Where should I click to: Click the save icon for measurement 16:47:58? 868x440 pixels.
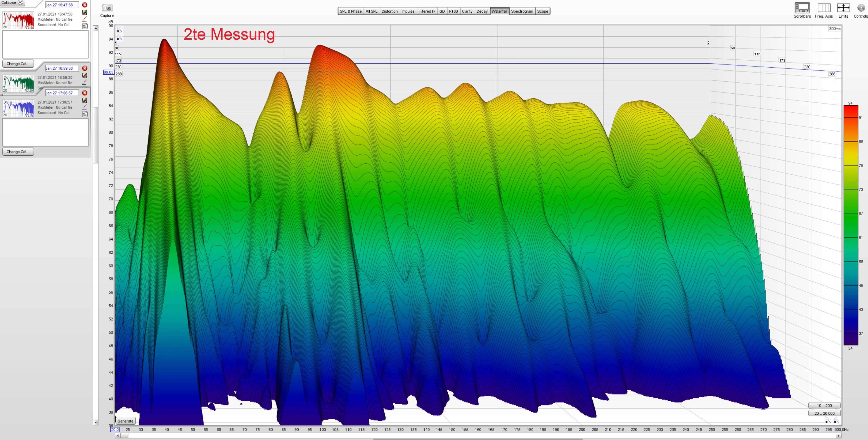[x=85, y=12]
